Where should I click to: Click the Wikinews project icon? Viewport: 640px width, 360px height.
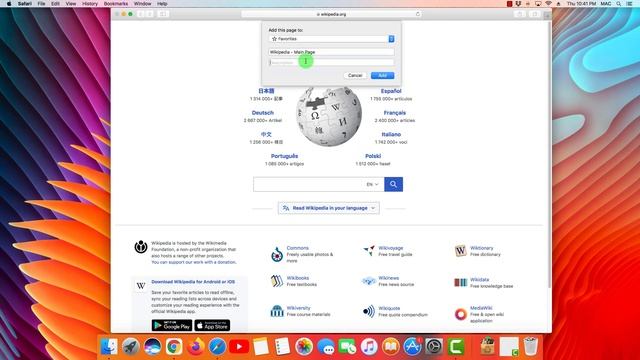point(369,281)
